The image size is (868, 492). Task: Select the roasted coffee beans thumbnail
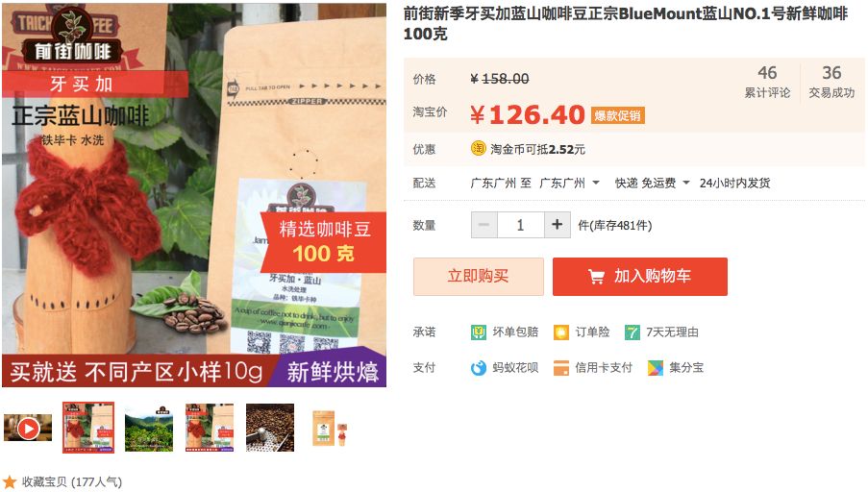tap(270, 428)
